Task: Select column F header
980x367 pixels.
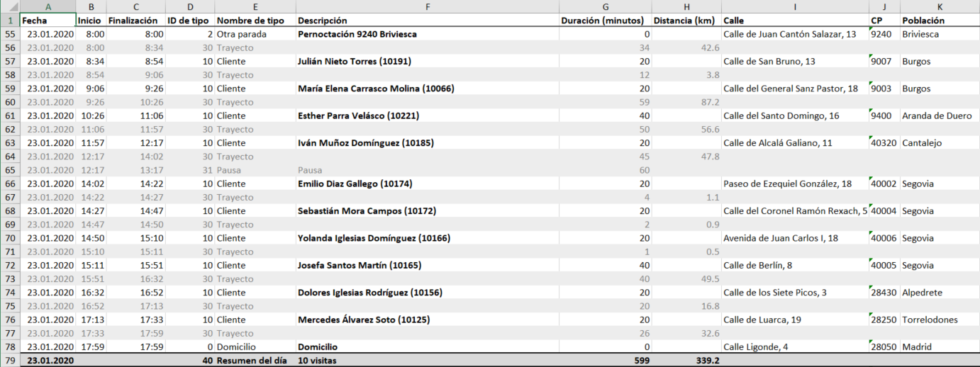Action: click(427, 6)
